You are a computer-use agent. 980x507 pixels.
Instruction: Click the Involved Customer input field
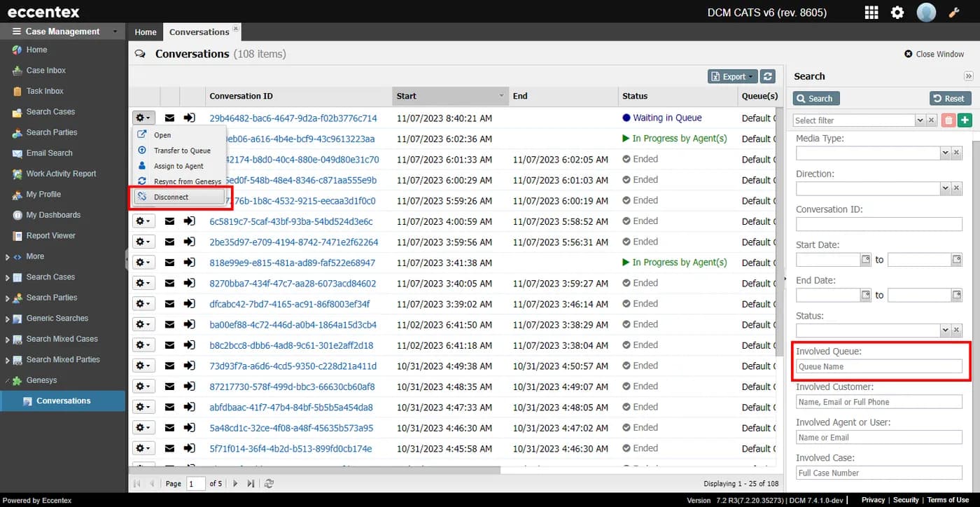coord(879,402)
